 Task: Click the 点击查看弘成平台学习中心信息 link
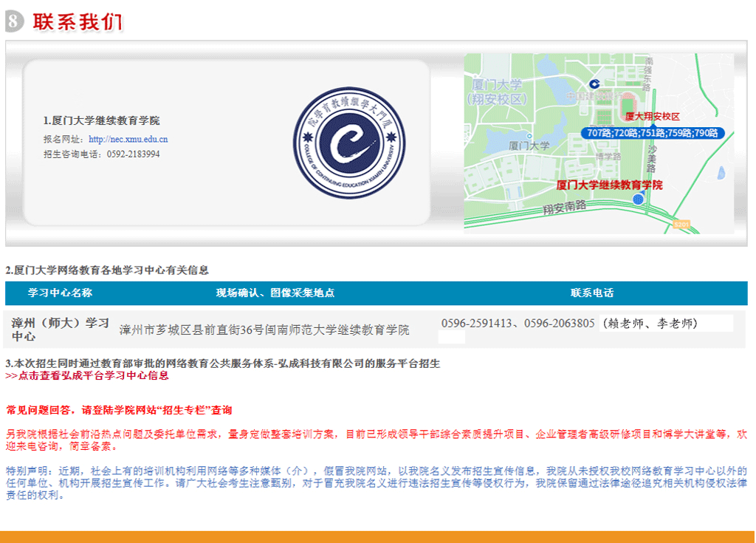click(x=87, y=375)
